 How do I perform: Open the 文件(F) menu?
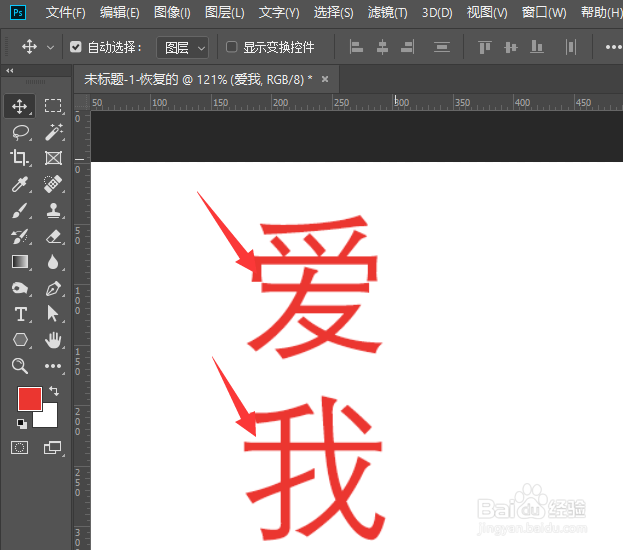coord(66,13)
